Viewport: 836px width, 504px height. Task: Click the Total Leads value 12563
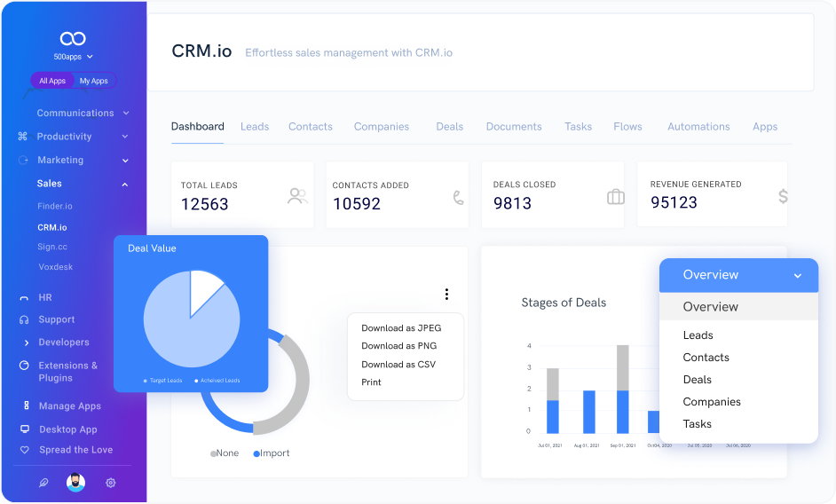coord(204,204)
